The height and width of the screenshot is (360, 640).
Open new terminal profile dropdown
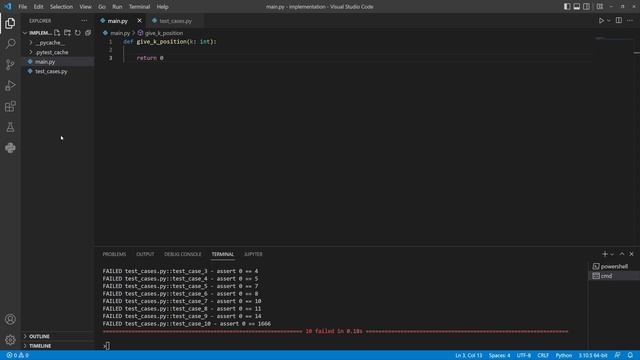(612, 254)
